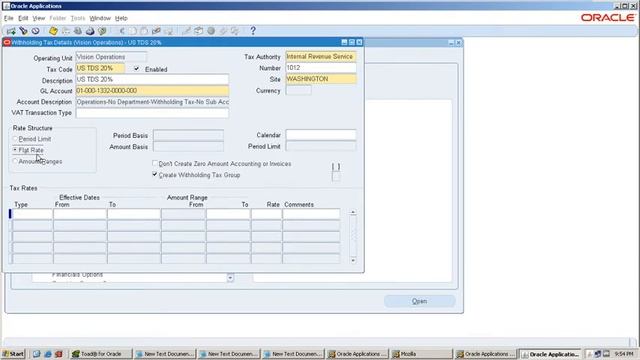Viewport: 640px width, 360px height.
Task: Click the first row Effective Dates To cell
Action: coord(134,214)
